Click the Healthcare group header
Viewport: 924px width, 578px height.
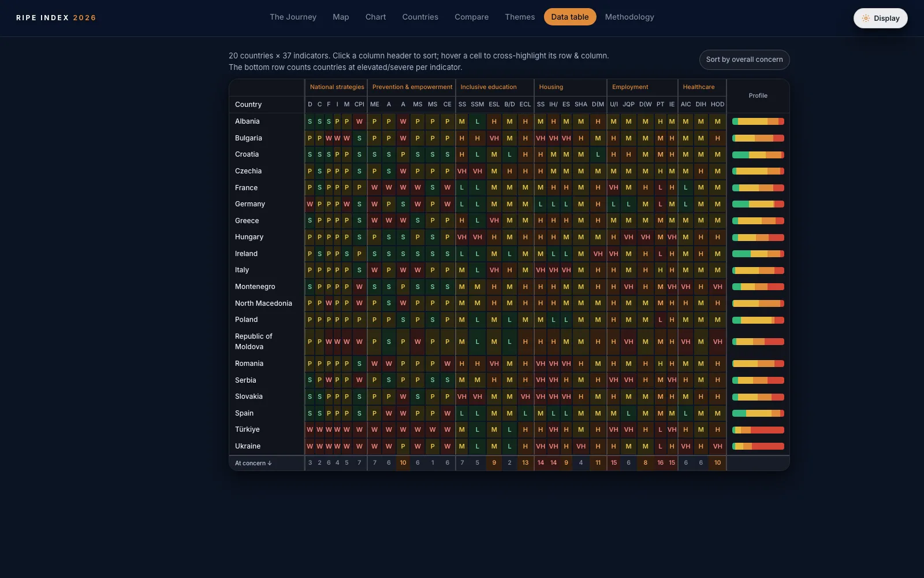pos(702,87)
